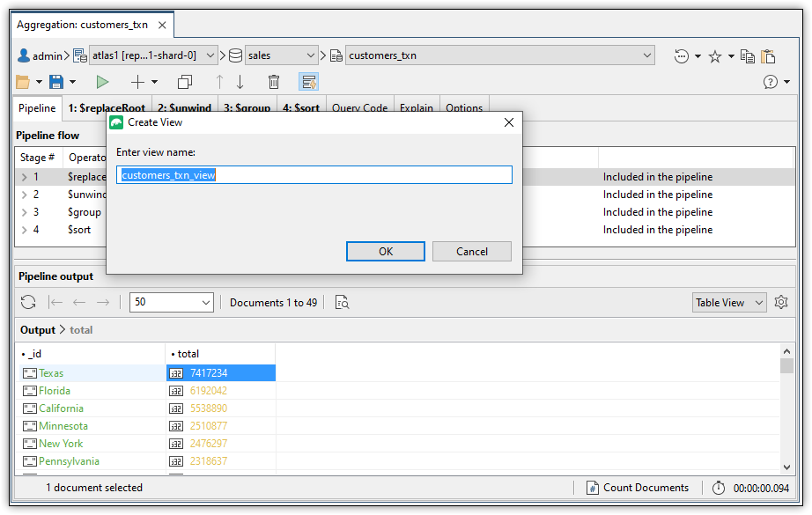Duplicate the selected stage using the copy icon

point(185,82)
